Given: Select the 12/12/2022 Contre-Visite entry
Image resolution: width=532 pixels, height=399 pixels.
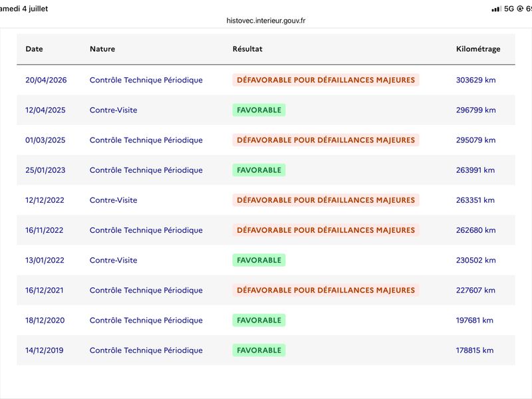Looking at the screenshot, I should coord(113,200).
